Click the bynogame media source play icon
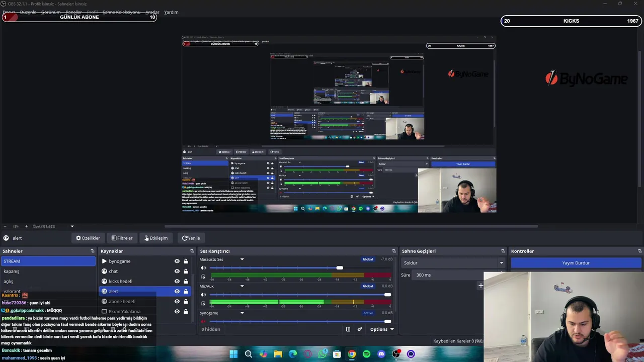 [104, 261]
